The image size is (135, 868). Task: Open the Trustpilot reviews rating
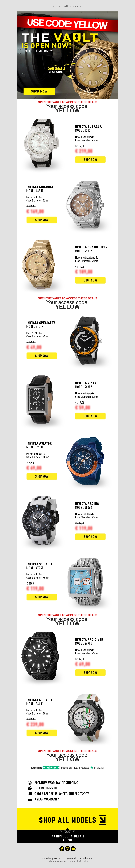point(67,768)
